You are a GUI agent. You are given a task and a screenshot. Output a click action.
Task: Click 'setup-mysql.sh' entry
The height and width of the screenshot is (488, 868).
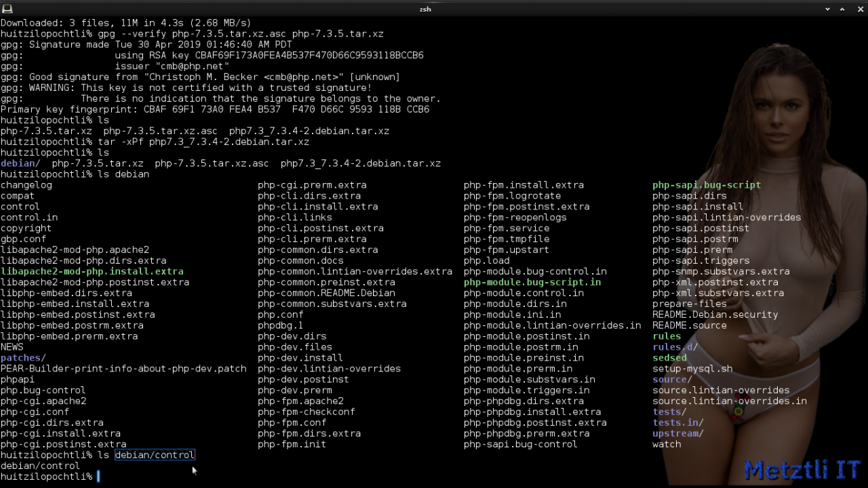tap(692, 369)
